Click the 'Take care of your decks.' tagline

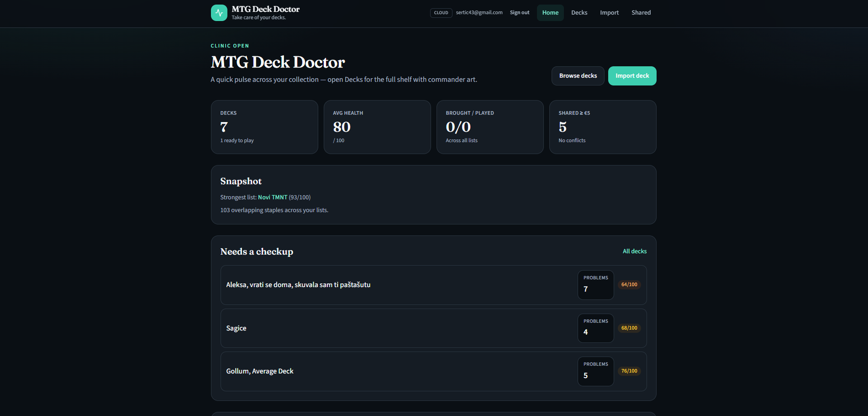[259, 18]
